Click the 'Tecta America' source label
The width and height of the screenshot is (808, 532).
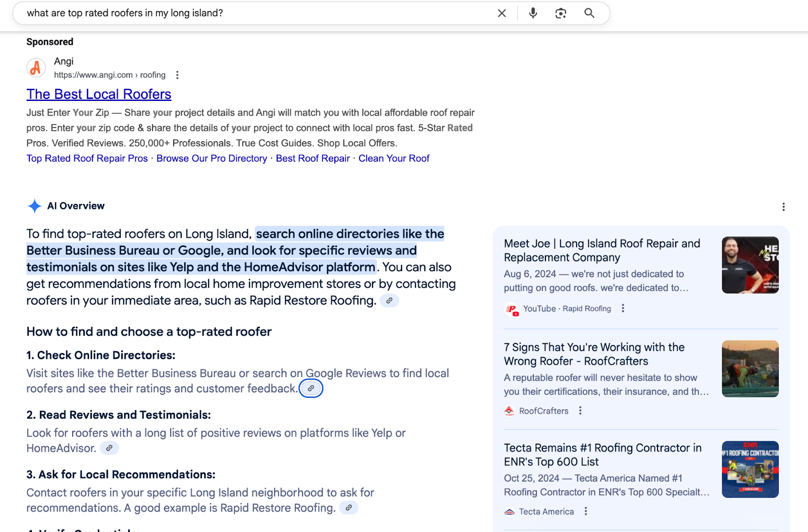pos(546,512)
